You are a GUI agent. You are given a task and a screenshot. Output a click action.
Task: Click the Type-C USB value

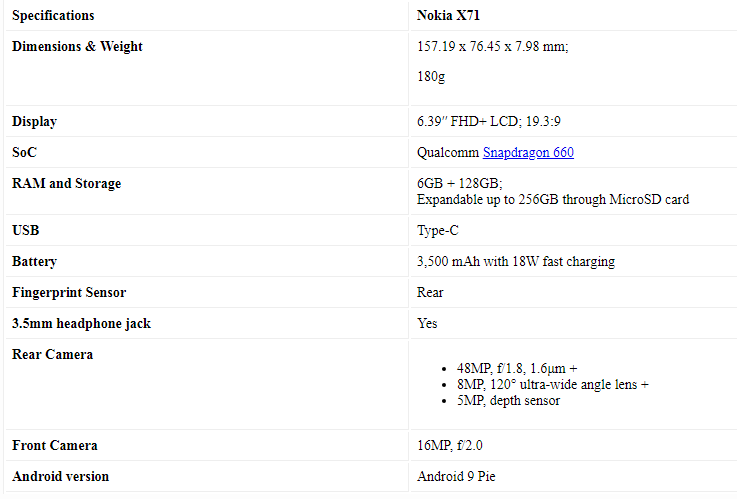[437, 231]
